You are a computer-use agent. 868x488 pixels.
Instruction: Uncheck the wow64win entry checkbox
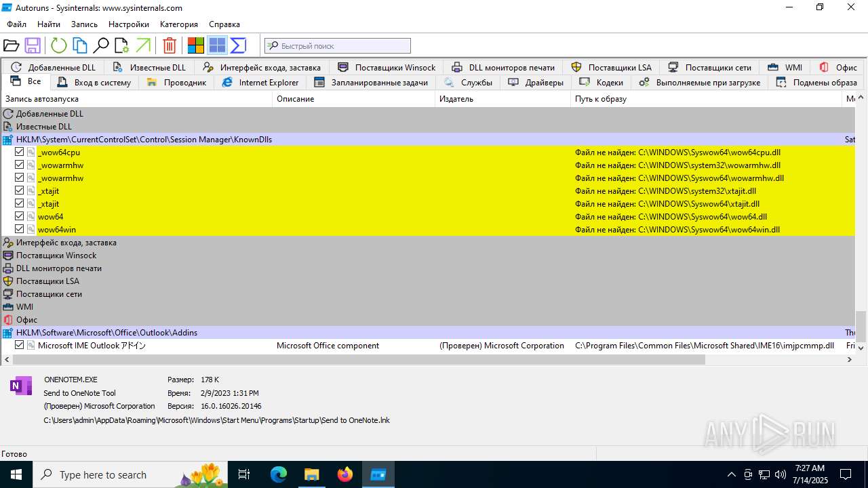[19, 229]
